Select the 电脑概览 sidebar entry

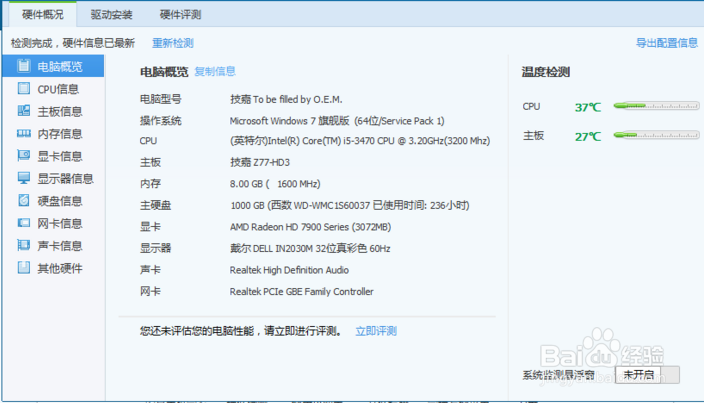click(53, 66)
